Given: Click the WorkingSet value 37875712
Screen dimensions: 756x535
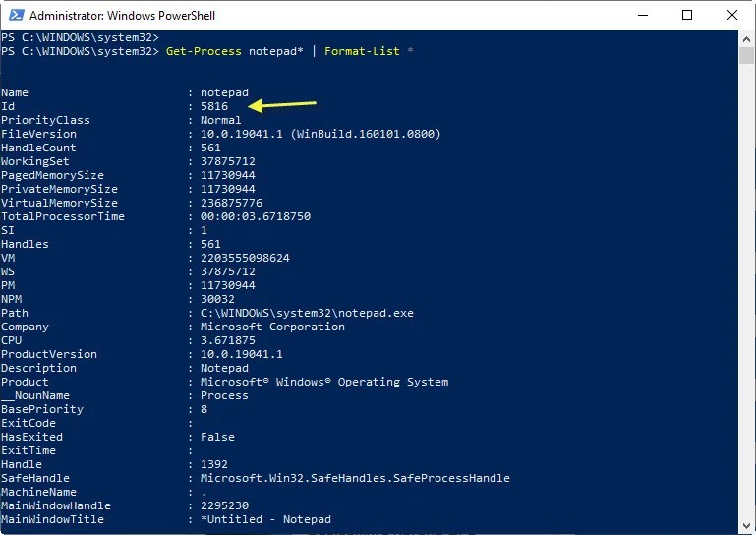Looking at the screenshot, I should (228, 161).
